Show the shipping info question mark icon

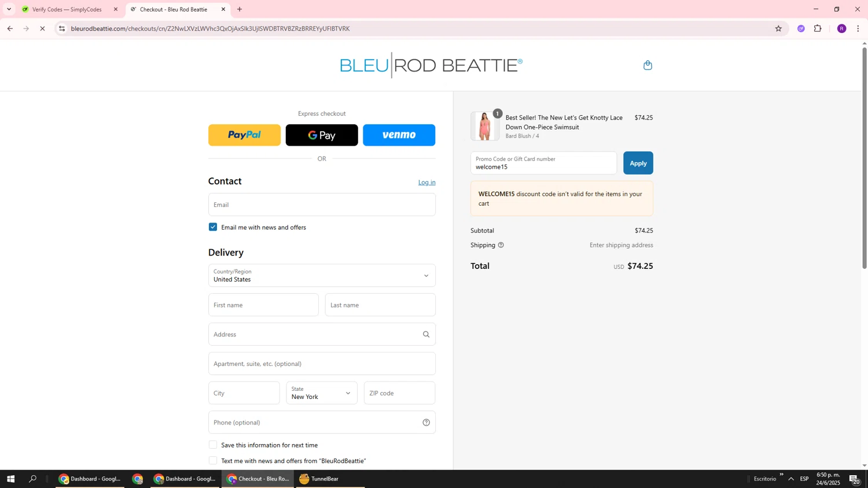pos(501,245)
